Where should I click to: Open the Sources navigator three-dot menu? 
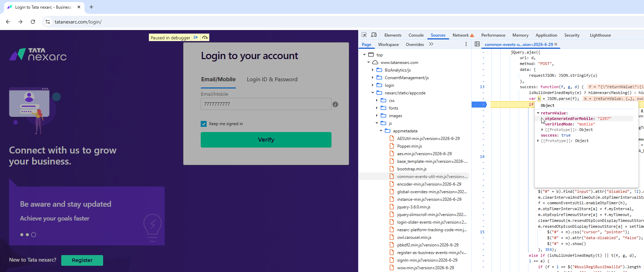coord(466,44)
